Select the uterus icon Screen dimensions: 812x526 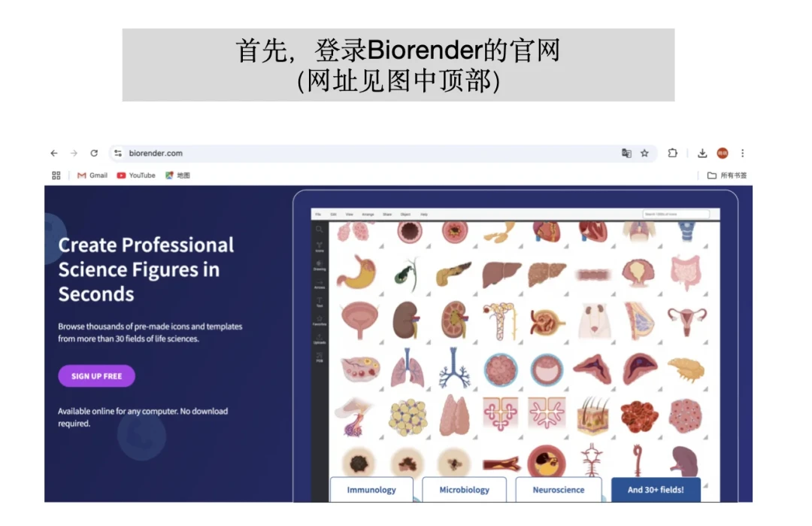(x=686, y=321)
